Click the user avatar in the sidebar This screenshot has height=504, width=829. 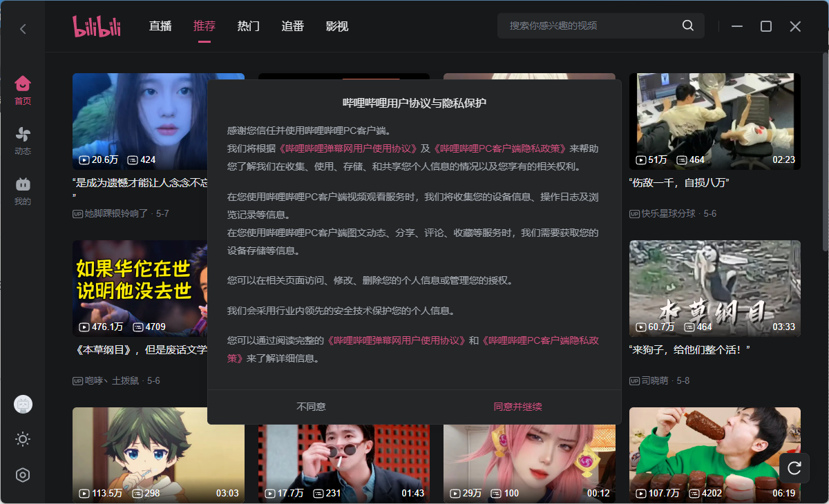click(x=22, y=404)
